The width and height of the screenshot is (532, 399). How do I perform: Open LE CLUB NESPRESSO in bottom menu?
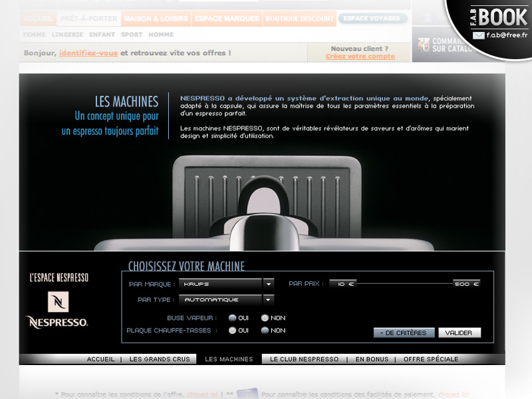[304, 359]
